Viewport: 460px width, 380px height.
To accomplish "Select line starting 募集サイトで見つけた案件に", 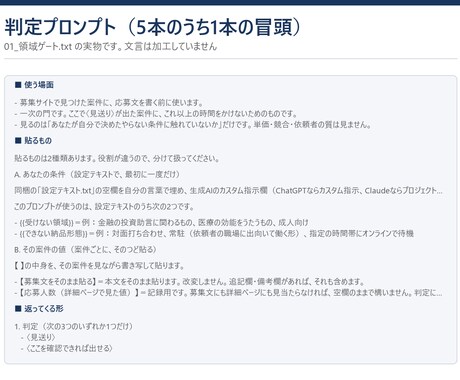I will (x=109, y=102).
